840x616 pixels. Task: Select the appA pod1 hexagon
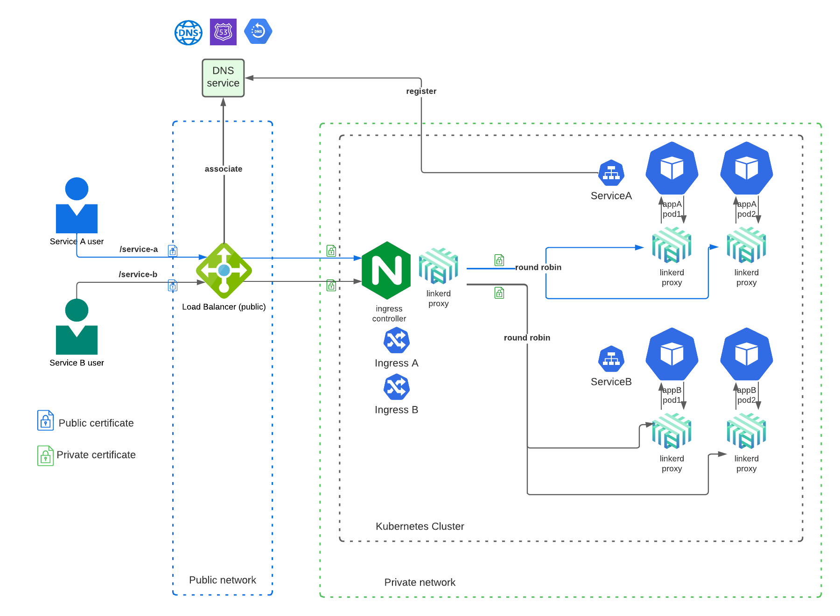point(672,168)
